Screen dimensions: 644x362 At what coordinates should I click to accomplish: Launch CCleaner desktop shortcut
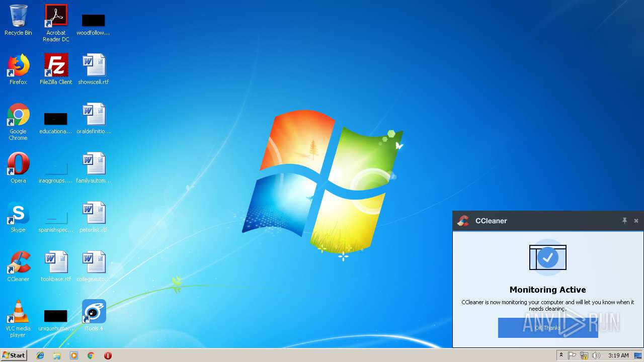pos(18,266)
